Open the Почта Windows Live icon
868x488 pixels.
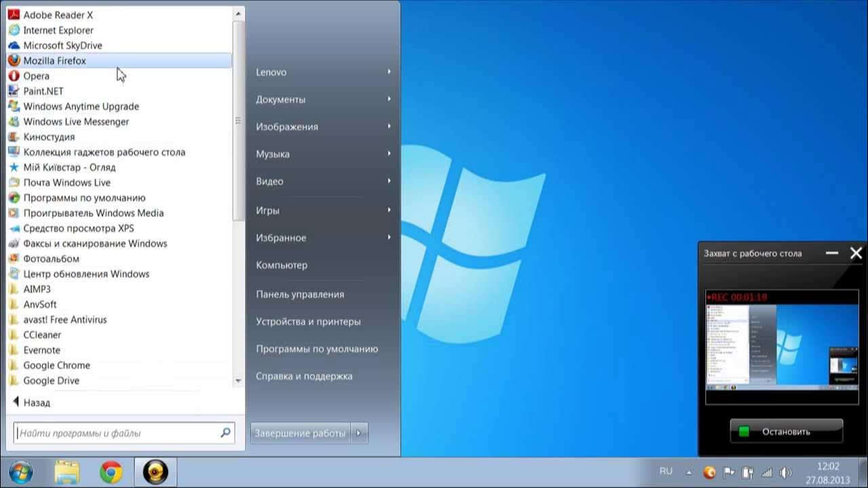[14, 182]
